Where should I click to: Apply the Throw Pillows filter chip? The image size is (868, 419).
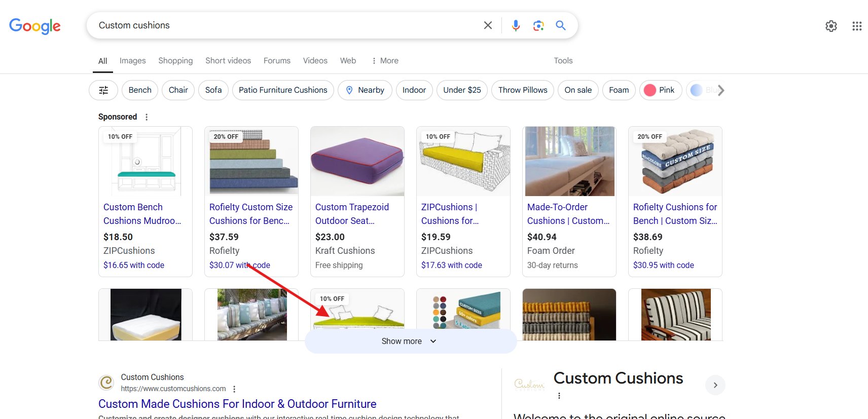point(523,90)
